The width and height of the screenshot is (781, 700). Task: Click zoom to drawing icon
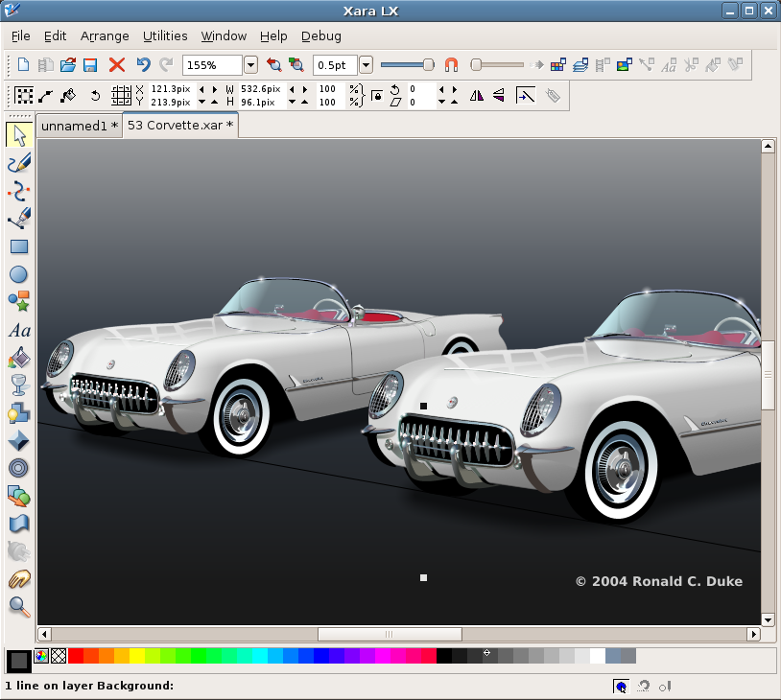coord(296,64)
